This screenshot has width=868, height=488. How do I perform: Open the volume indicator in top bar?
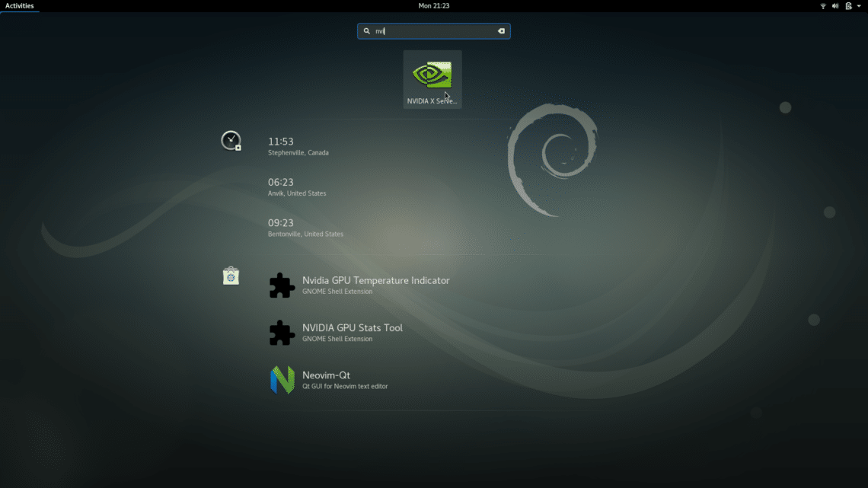point(835,6)
